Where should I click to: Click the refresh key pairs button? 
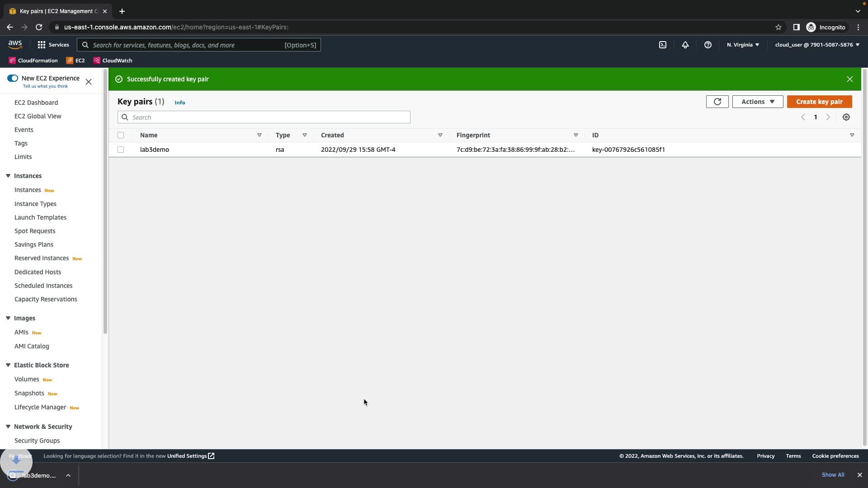click(x=717, y=102)
